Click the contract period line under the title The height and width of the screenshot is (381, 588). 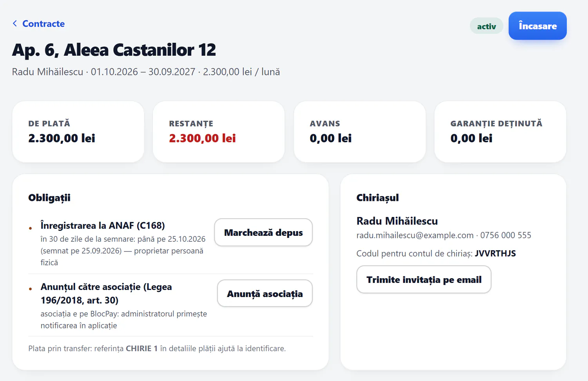coord(146,72)
